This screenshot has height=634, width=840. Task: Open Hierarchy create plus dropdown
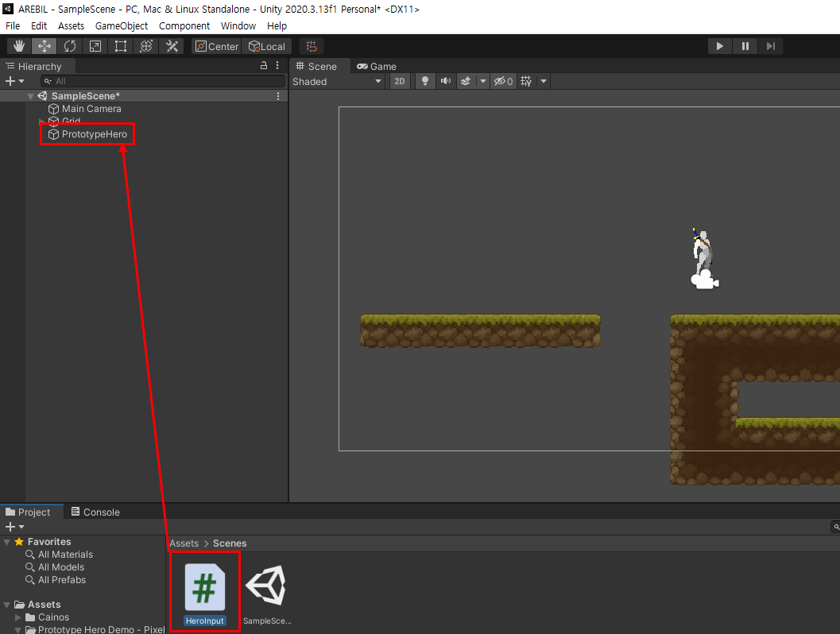(x=14, y=81)
